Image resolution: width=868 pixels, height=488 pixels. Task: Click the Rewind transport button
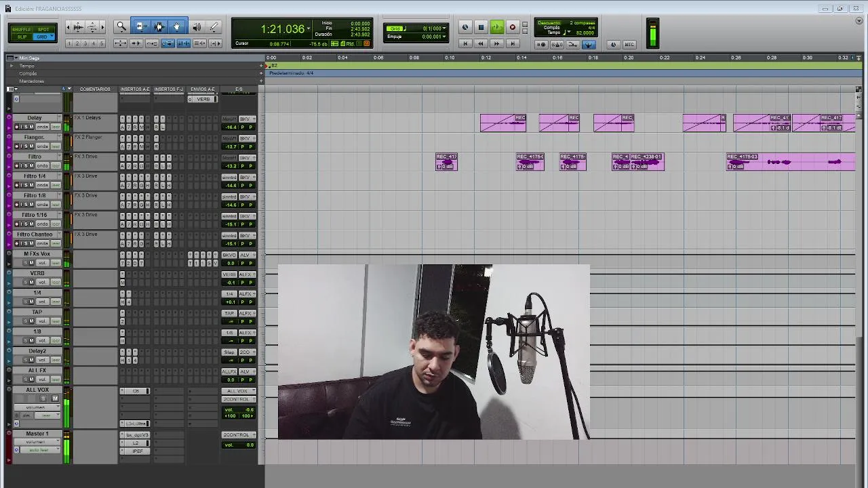[481, 43]
